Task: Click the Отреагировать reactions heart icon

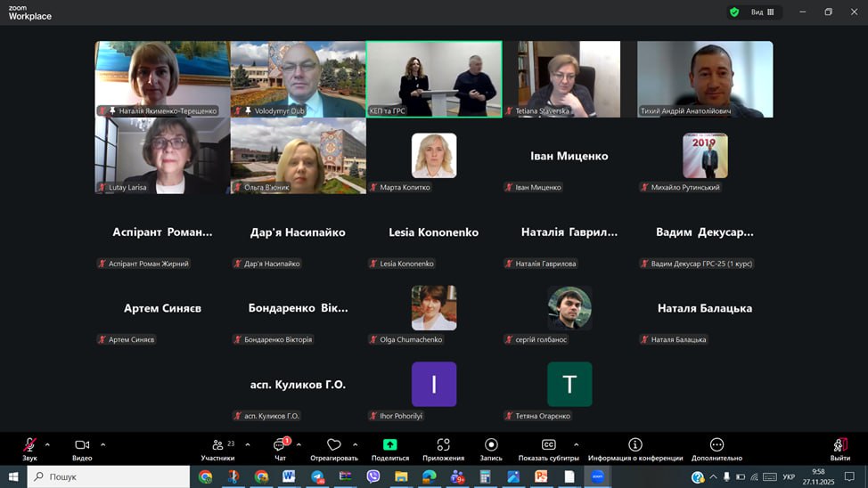Action: point(334,445)
